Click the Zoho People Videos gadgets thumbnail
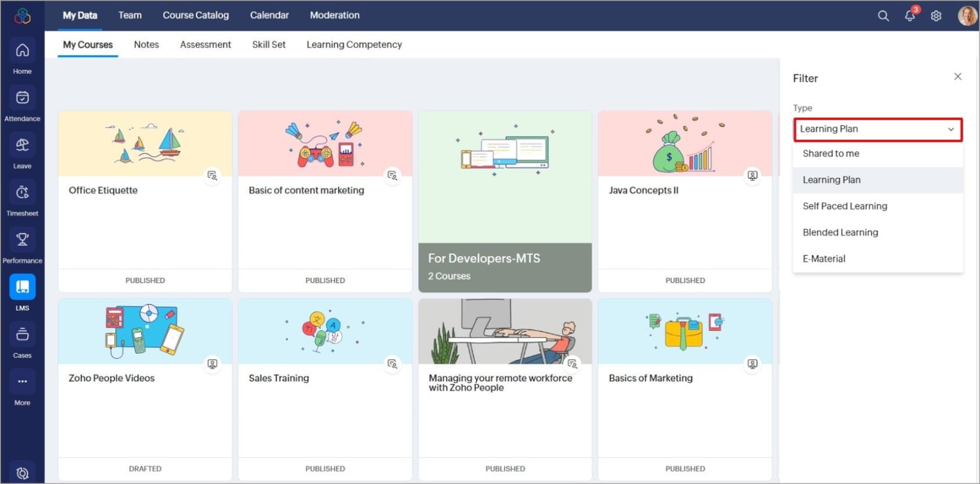980x484 pixels. coord(145,332)
